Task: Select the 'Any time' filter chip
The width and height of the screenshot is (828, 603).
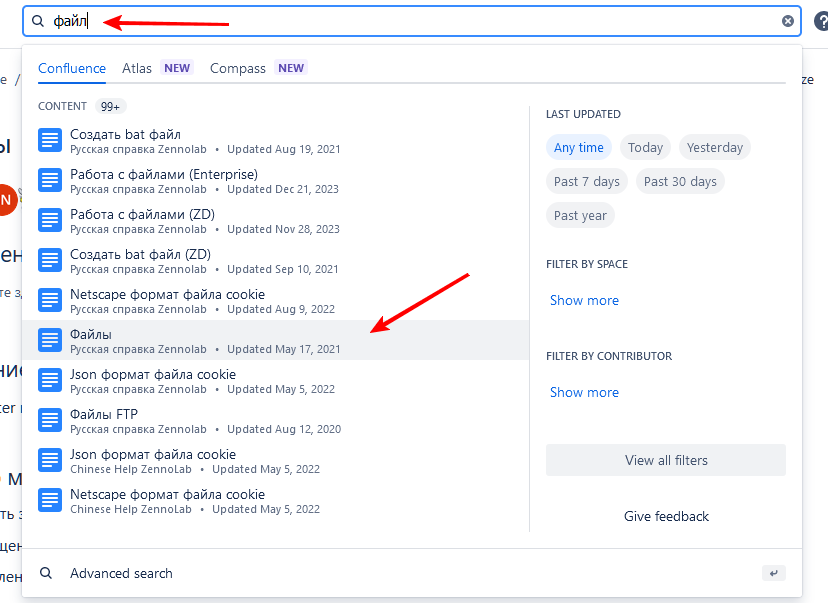Action: (579, 147)
